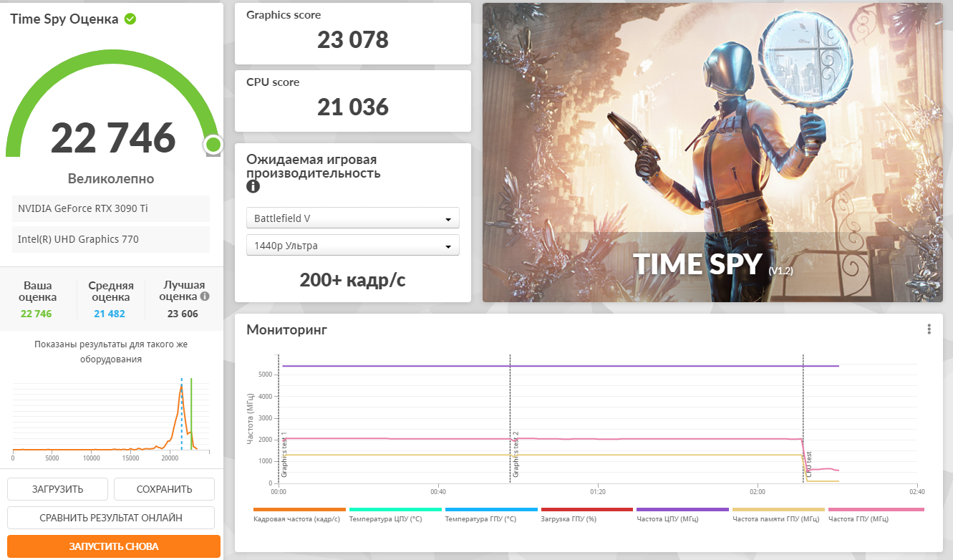Click the СОХРАНИТЬ button
This screenshot has height=560, width=953.
point(164,489)
